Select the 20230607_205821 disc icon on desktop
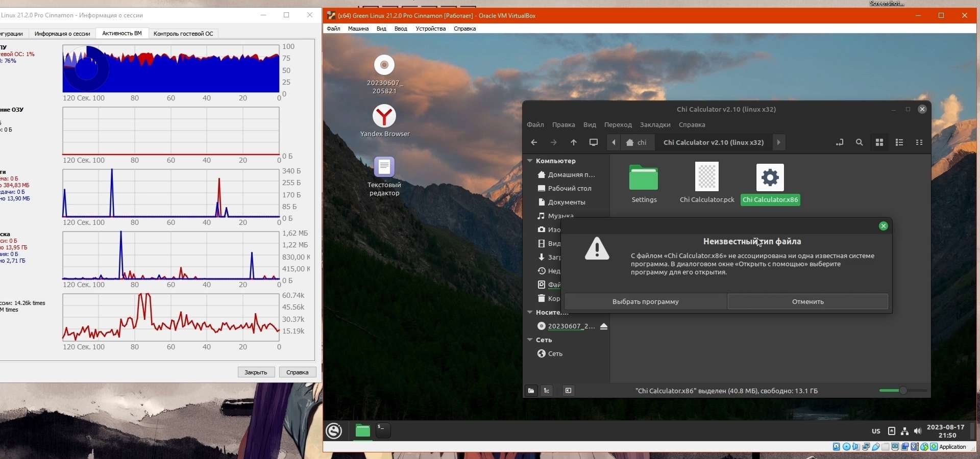 coord(385,74)
